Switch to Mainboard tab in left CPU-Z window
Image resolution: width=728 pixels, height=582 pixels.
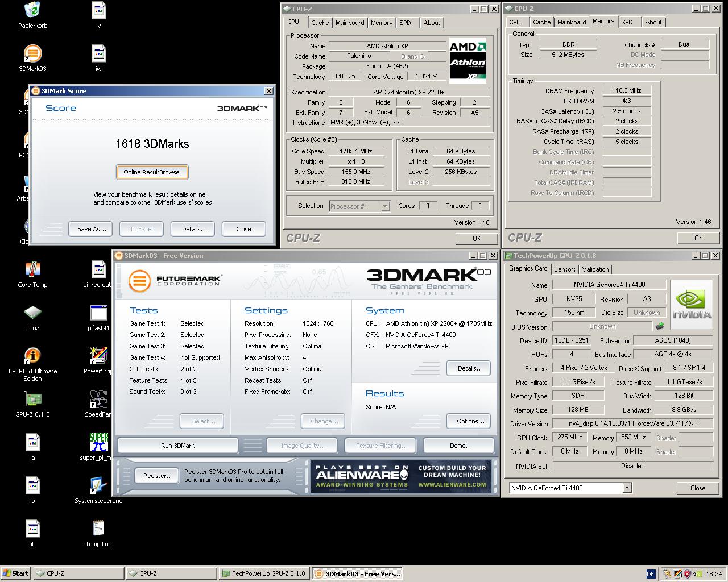(x=350, y=23)
